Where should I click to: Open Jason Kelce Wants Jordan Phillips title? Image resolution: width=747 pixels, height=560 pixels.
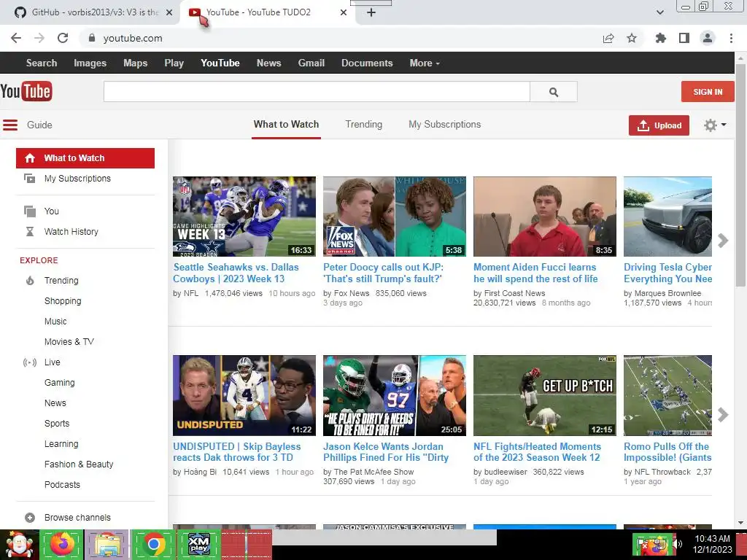click(x=386, y=452)
